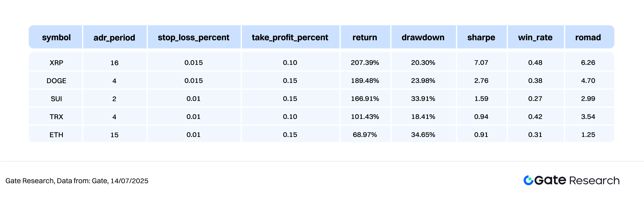Select the sharpe column header
The height and width of the screenshot is (200, 644).
[481, 37]
